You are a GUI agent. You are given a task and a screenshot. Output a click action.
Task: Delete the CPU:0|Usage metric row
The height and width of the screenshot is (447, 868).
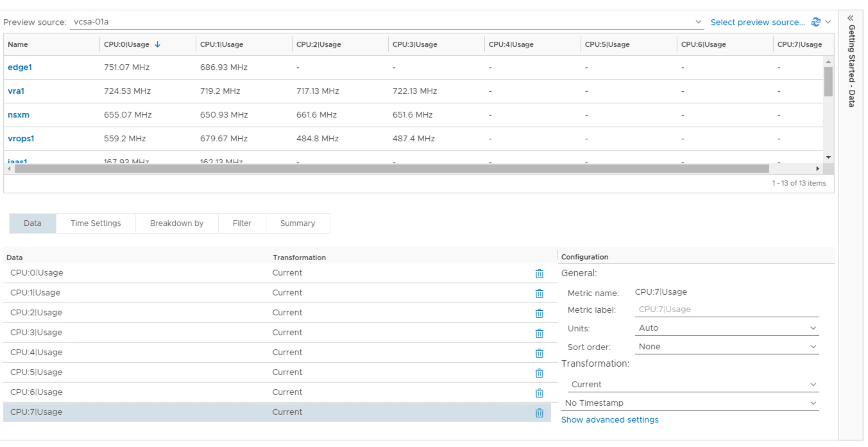coord(539,274)
